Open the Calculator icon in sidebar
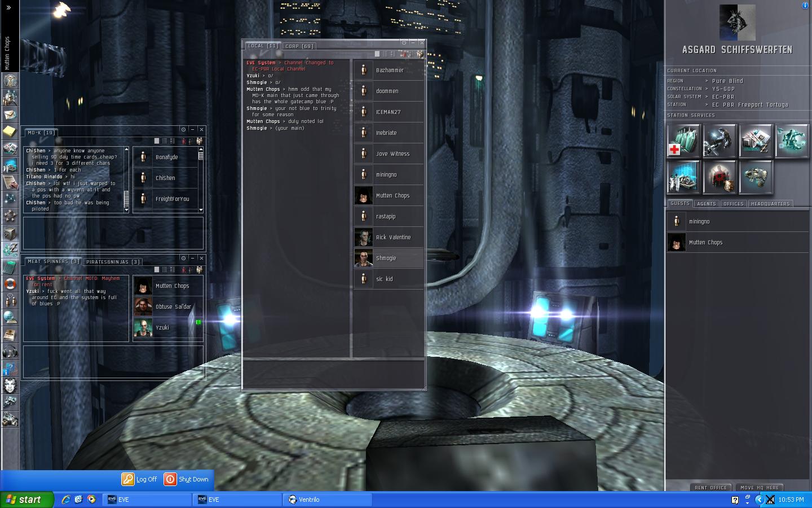 [10, 266]
